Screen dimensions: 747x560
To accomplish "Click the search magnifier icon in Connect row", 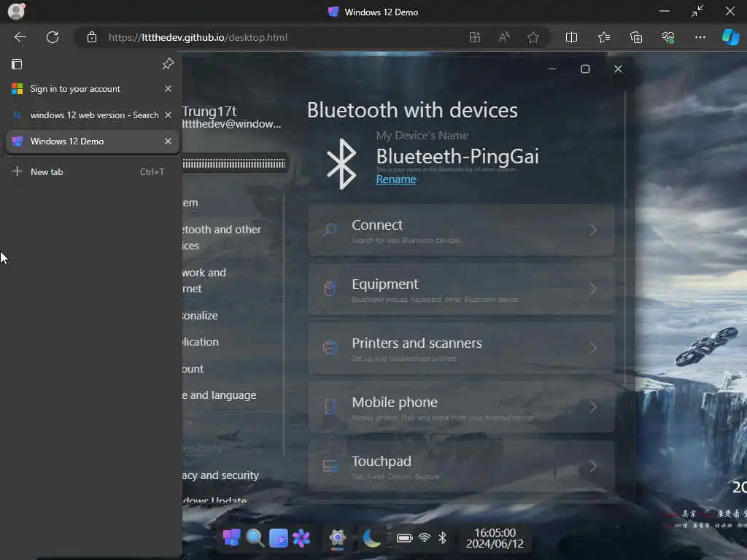I will [330, 230].
